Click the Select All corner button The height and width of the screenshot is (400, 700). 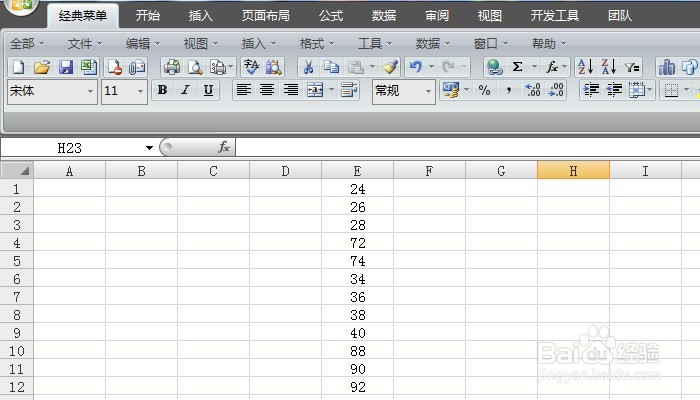pyautogui.click(x=17, y=170)
